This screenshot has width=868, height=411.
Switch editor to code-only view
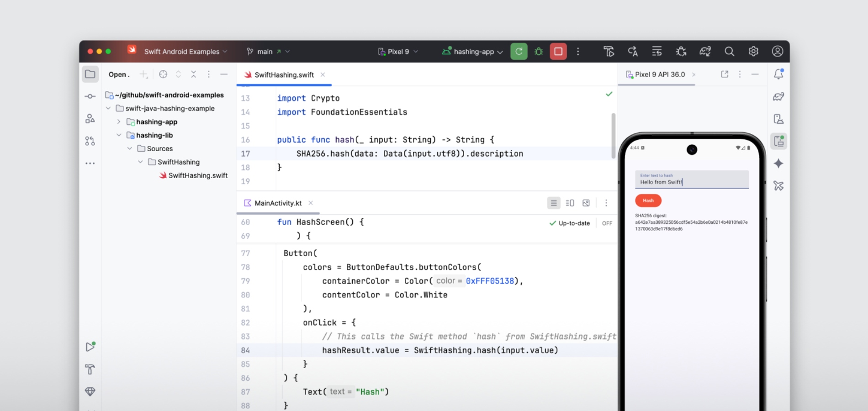pos(554,203)
